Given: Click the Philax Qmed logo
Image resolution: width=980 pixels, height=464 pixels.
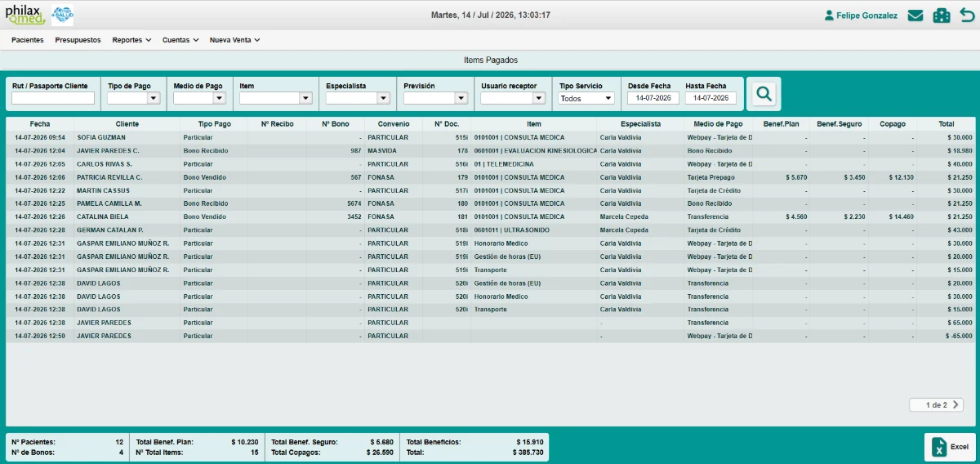Looking at the screenshot, I should tap(25, 15).
